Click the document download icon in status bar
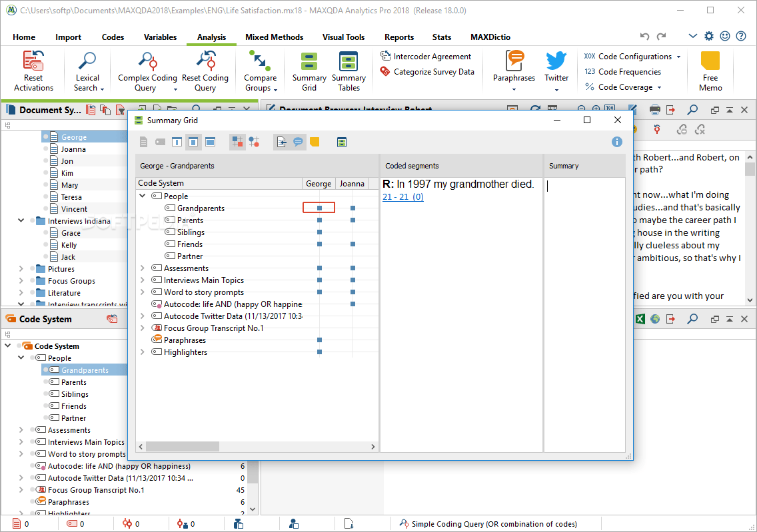Viewport: 757px width, 532px height. pos(349,524)
